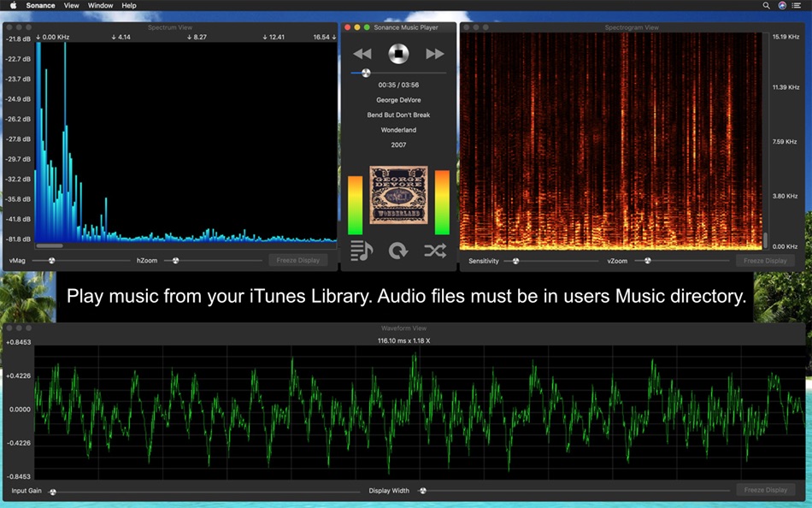Viewport: 812px width, 508px height.
Task: Click the Input Gain slider knob
Action: pyautogui.click(x=52, y=492)
